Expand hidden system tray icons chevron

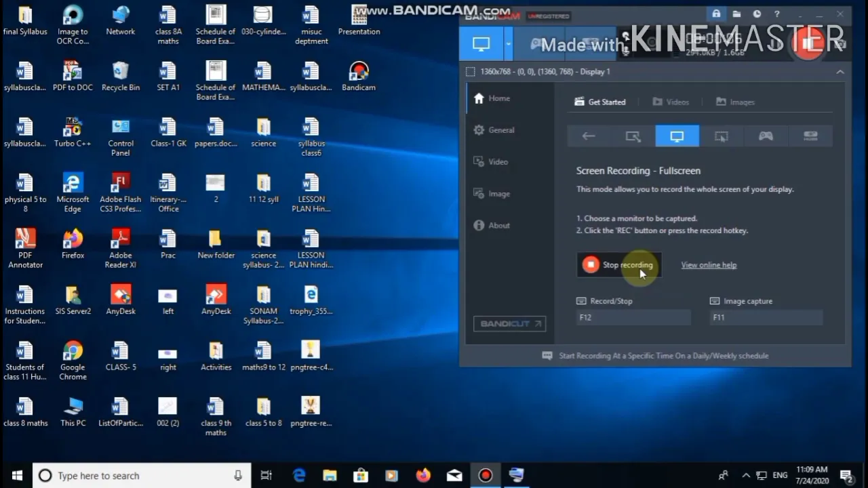tap(746, 475)
